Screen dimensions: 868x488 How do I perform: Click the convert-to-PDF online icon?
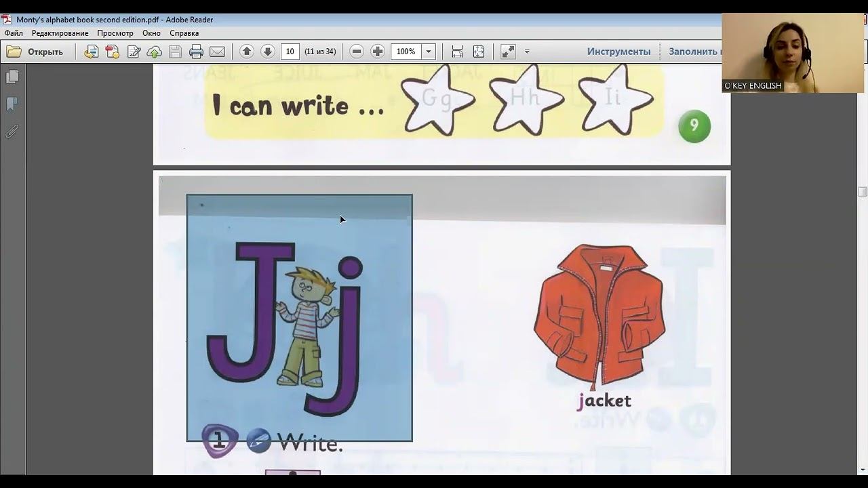click(91, 52)
